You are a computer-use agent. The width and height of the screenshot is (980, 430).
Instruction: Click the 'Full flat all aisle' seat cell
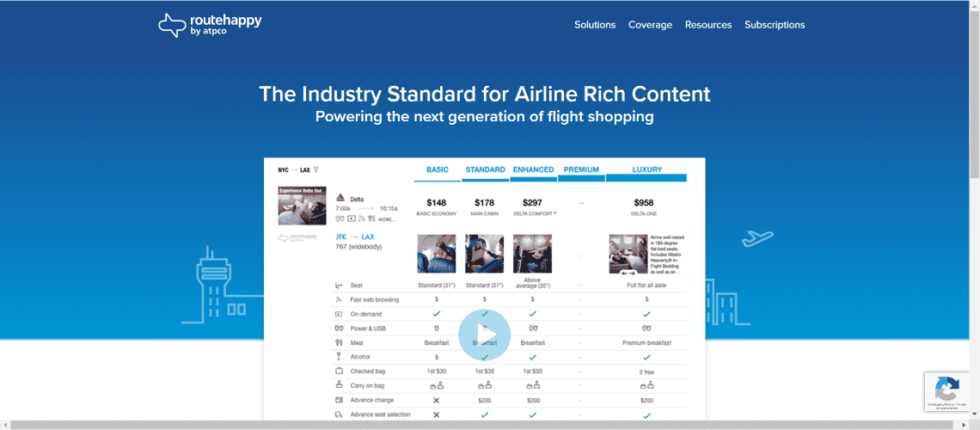pos(646,286)
